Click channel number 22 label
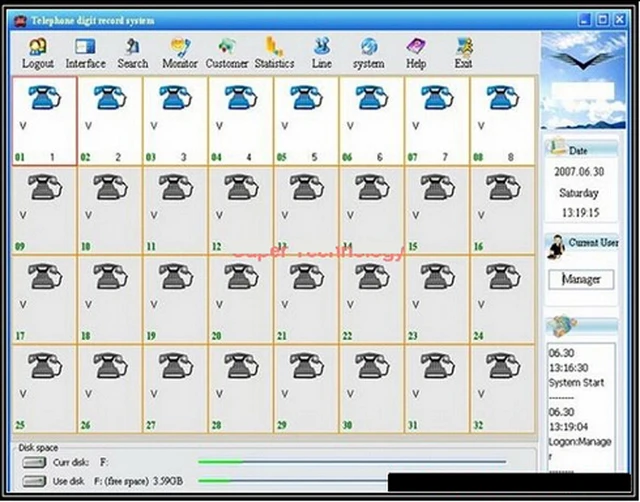 coord(347,336)
